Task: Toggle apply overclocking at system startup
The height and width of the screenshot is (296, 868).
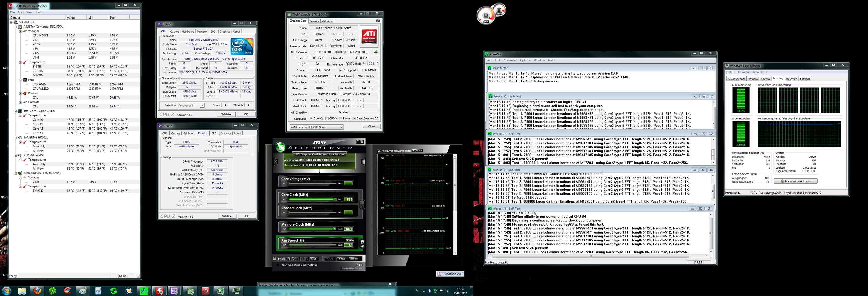Action: coord(278,265)
